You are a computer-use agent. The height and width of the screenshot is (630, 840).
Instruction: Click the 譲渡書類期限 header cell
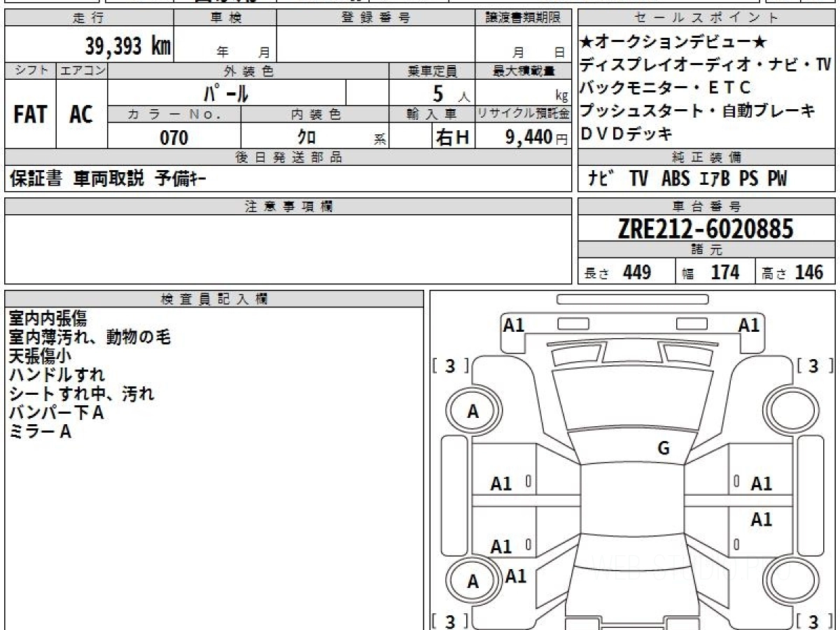(x=524, y=18)
